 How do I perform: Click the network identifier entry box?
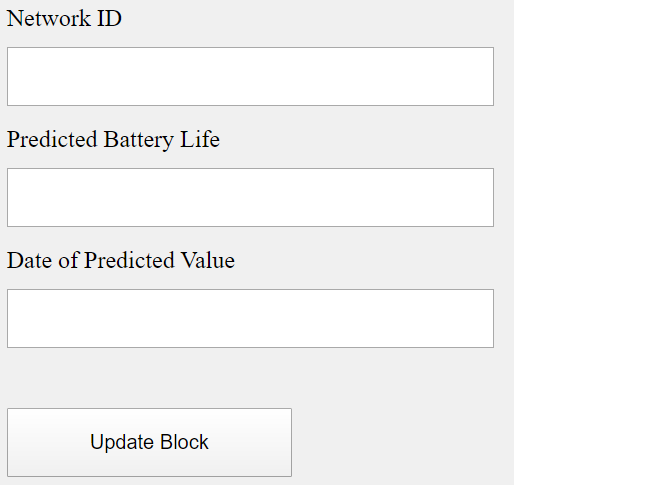pos(250,76)
